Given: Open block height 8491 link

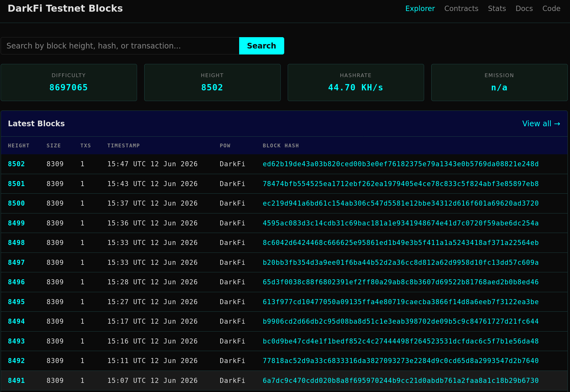Looking at the screenshot, I should point(16,381).
